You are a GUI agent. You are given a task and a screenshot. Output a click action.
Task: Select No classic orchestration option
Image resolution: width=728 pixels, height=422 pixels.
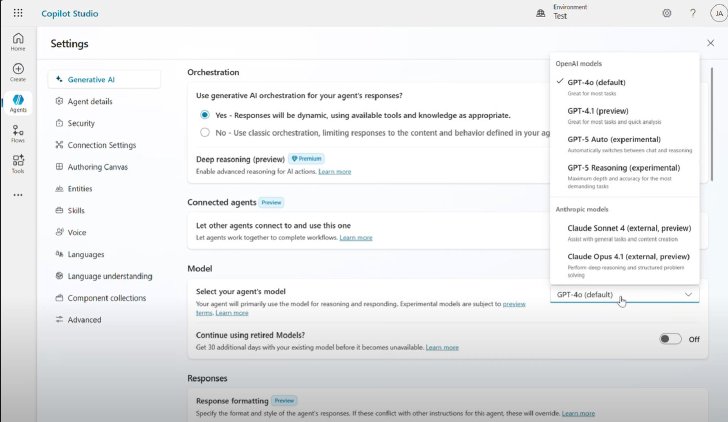coord(205,132)
